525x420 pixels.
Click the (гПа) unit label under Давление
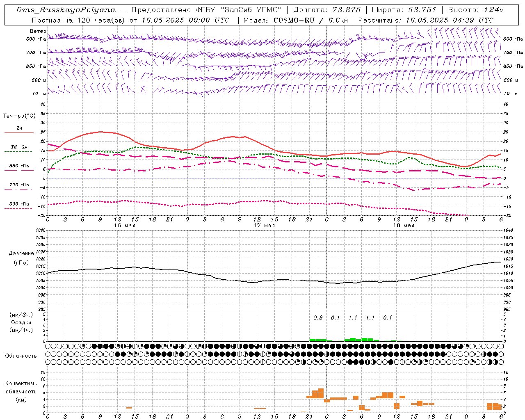tap(21, 262)
